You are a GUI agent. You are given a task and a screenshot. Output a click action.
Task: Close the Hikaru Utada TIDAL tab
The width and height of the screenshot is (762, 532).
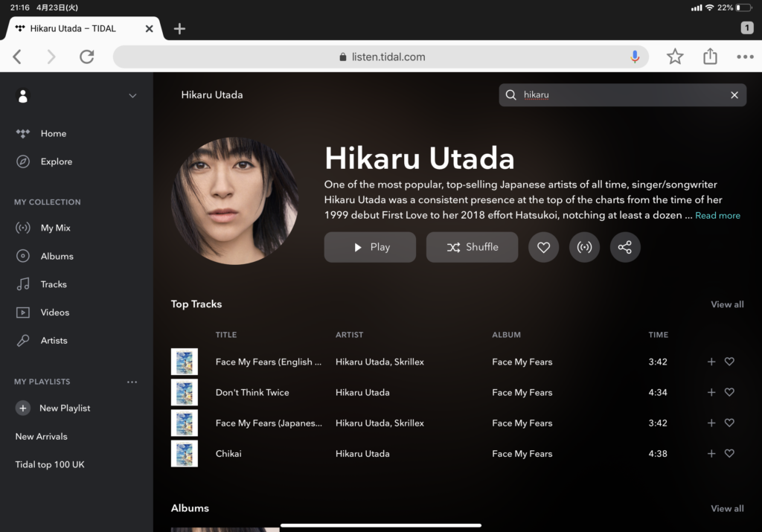[x=149, y=29]
